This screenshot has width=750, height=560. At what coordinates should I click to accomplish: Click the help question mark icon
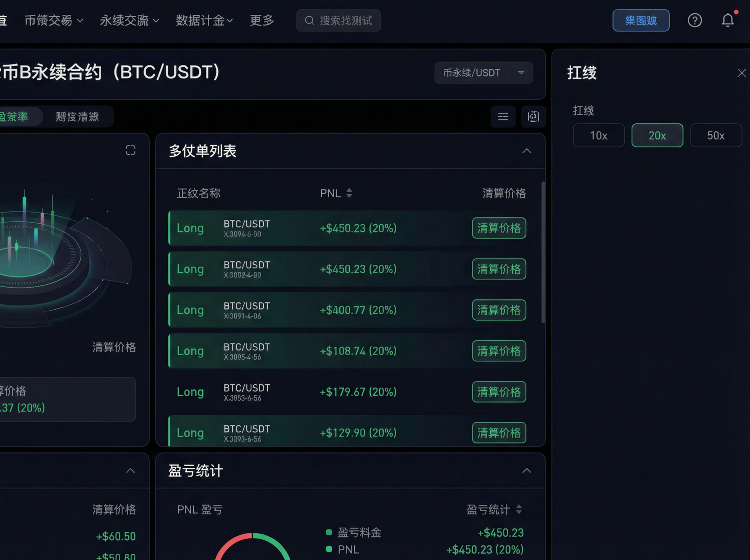coord(694,20)
